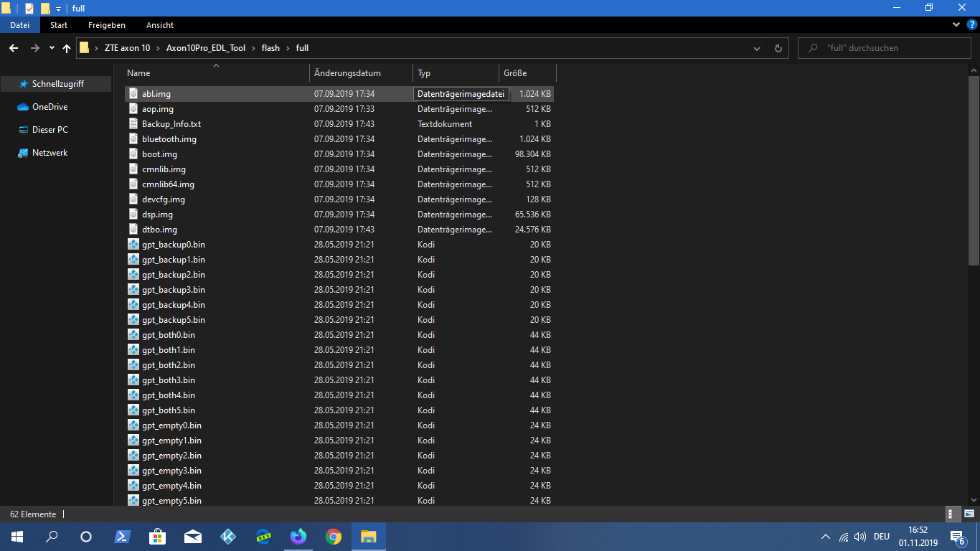Open notification center icon
Screen dimensions: 980x551
(957, 537)
